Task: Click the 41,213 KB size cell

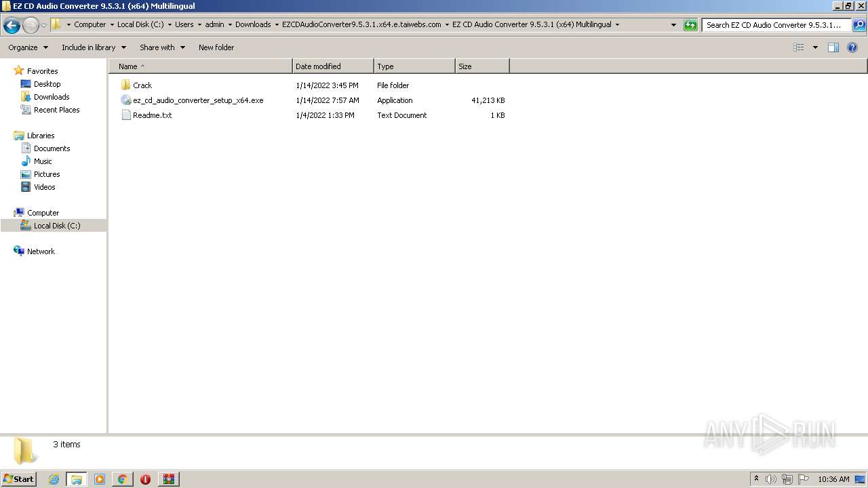Action: 488,100
